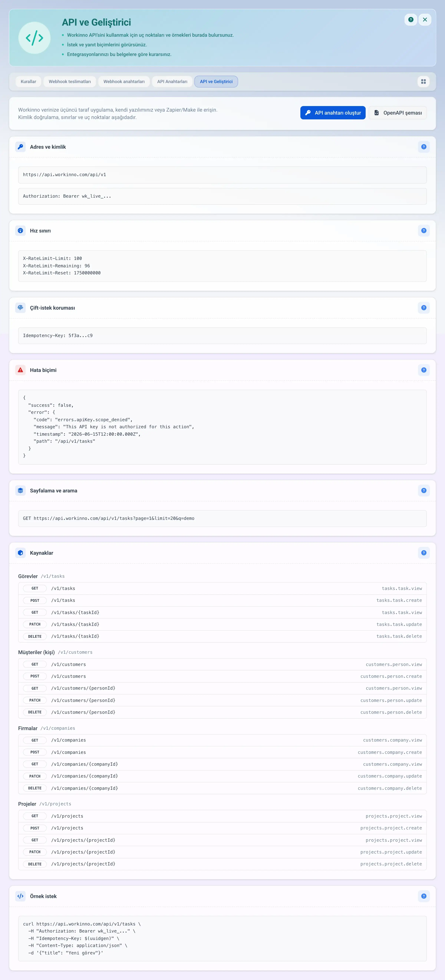Click help icon for Adres ve kimlik section

[x=424, y=147]
